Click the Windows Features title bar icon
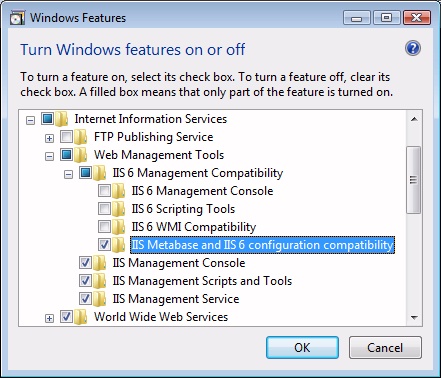The height and width of the screenshot is (378, 441). pyautogui.click(x=17, y=18)
